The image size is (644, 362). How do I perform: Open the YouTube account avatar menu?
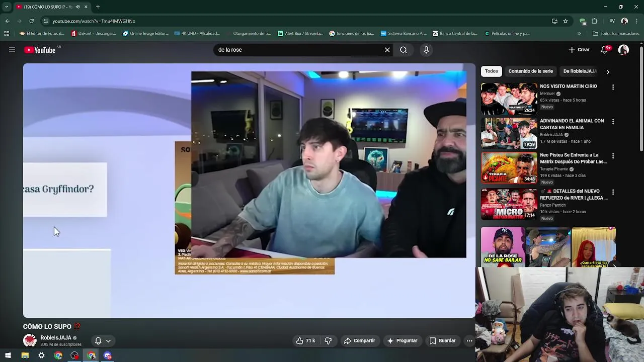point(623,50)
